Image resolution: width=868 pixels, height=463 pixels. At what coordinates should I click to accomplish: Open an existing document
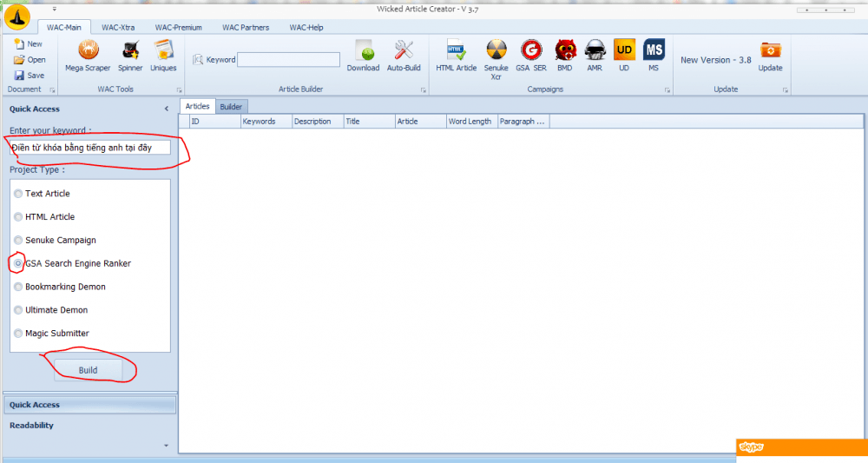tap(30, 59)
